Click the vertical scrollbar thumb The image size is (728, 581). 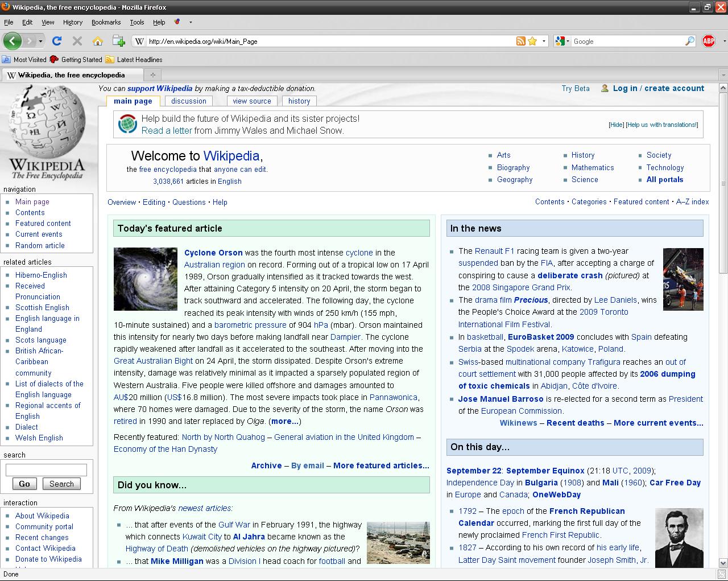[723, 183]
